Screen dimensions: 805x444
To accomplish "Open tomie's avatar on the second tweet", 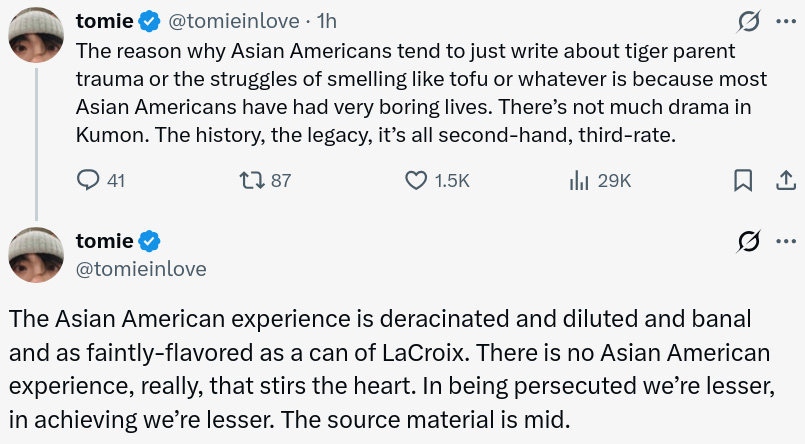I will point(38,253).
